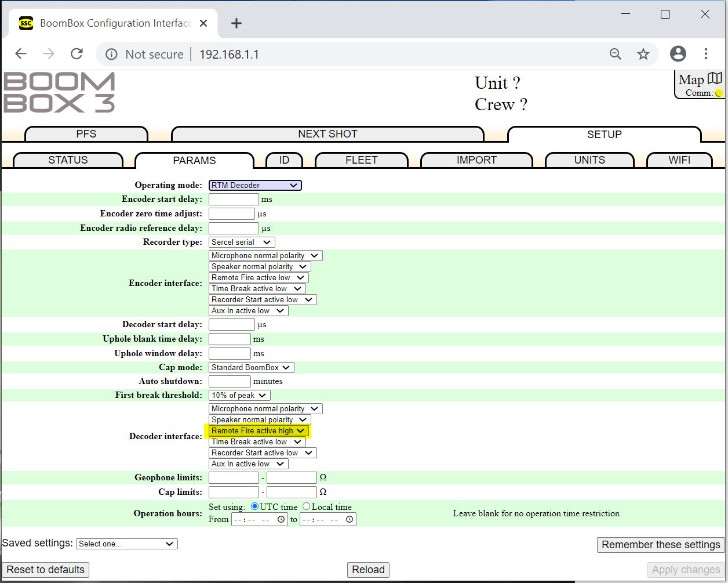Screen dimensions: 728x583
Task: Click the clock icon in From time field
Action: click(281, 519)
